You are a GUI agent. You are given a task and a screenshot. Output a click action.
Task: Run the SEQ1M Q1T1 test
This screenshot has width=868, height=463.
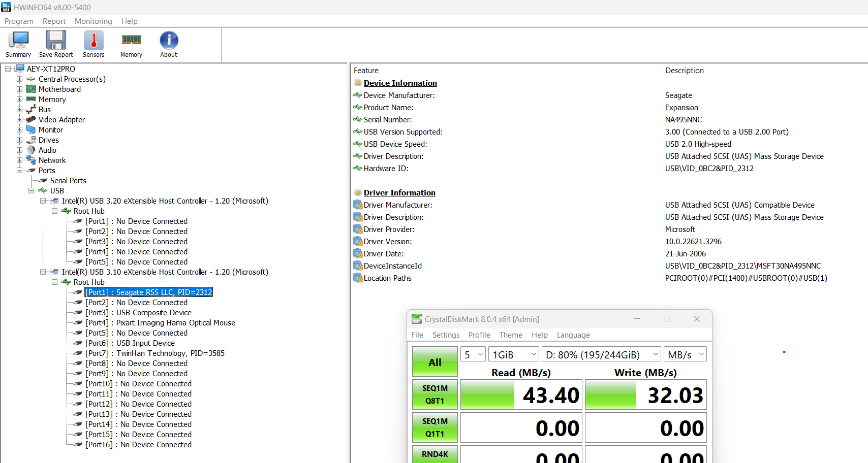tap(435, 427)
